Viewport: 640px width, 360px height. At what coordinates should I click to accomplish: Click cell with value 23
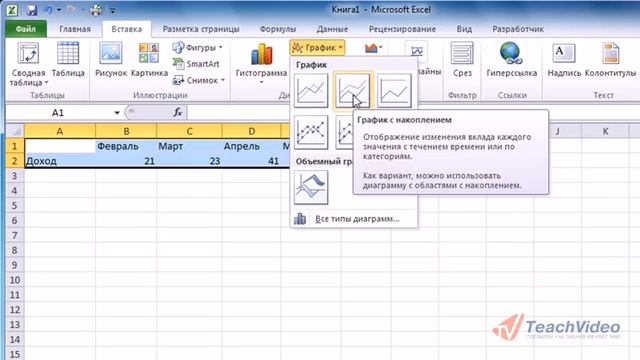point(189,161)
